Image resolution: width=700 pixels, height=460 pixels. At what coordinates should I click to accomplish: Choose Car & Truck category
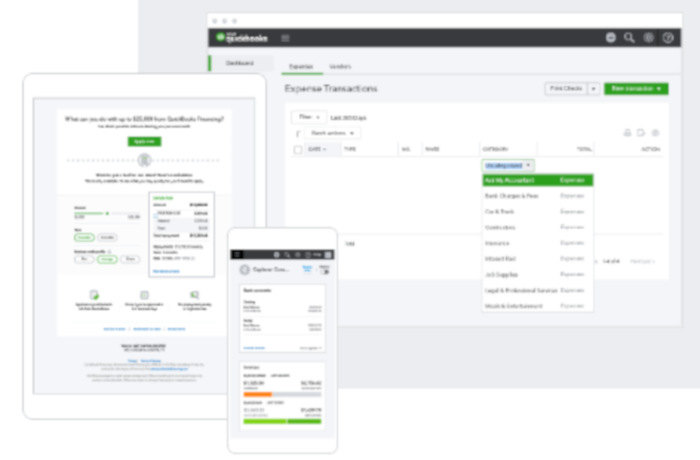pos(538,211)
